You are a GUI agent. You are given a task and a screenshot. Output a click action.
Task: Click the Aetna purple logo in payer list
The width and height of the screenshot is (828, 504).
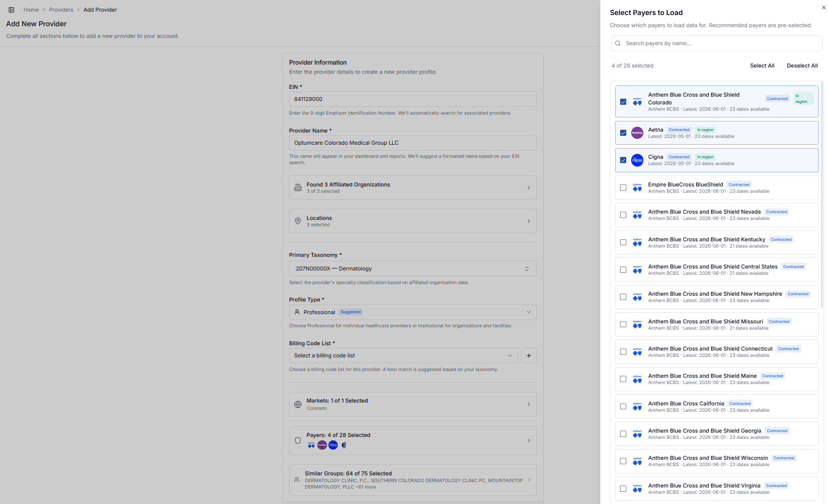[637, 133]
